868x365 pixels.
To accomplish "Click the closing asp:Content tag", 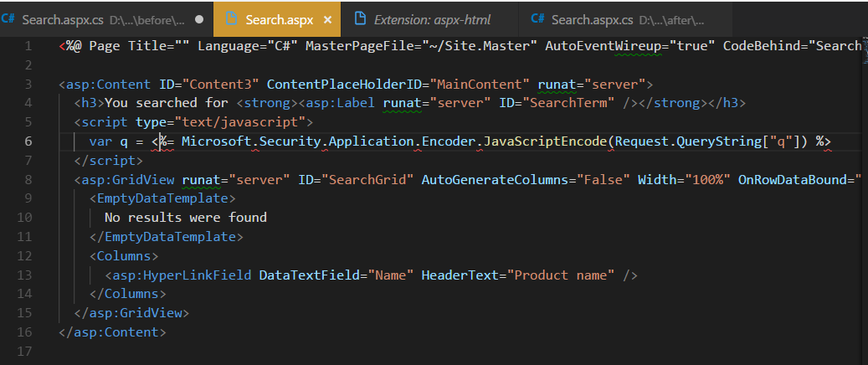I will 113,332.
